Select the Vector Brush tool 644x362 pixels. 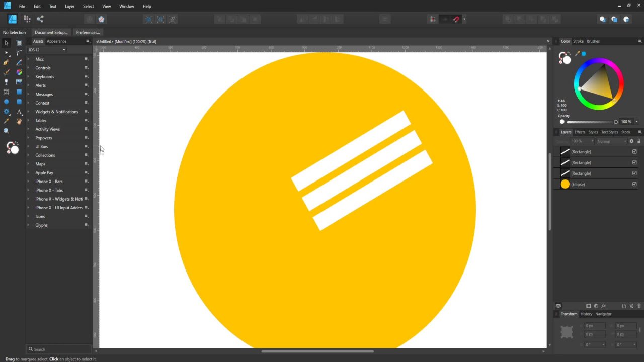tap(6, 72)
